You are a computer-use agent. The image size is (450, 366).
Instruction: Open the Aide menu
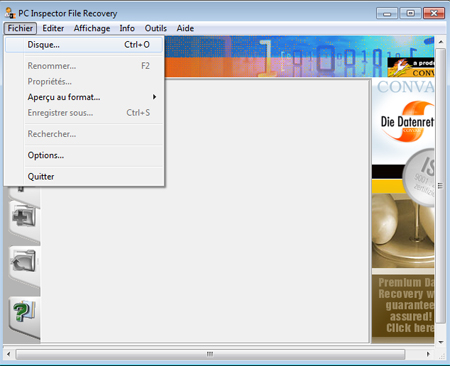(185, 28)
